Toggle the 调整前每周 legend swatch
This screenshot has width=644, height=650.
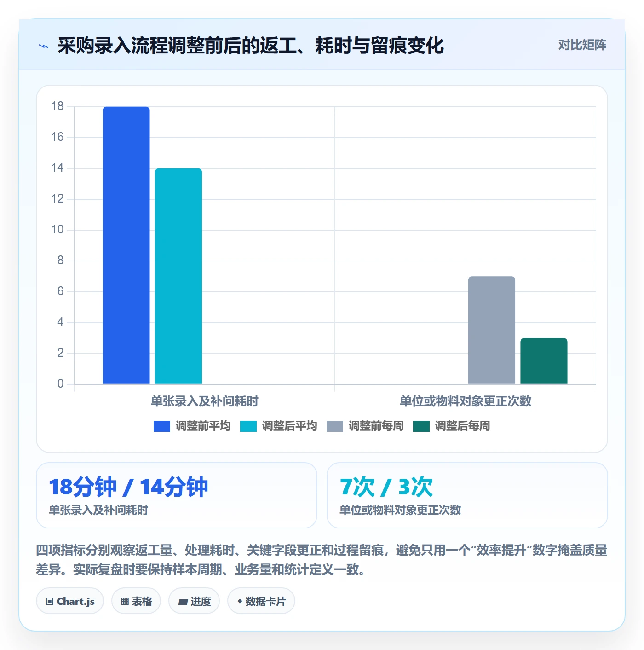tap(335, 426)
